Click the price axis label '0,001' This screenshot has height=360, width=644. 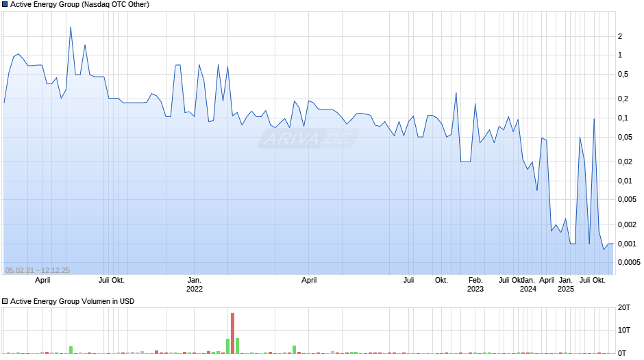tap(627, 244)
